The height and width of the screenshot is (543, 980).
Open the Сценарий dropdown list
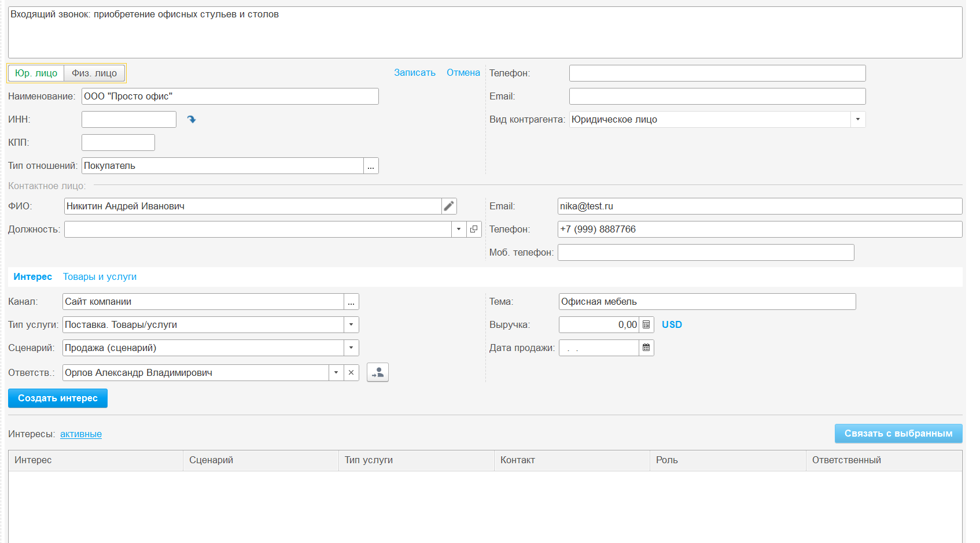pos(351,348)
